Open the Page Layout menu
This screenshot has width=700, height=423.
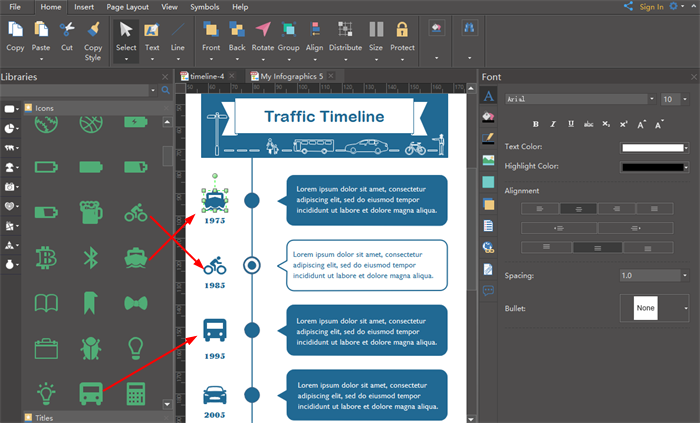point(127,6)
